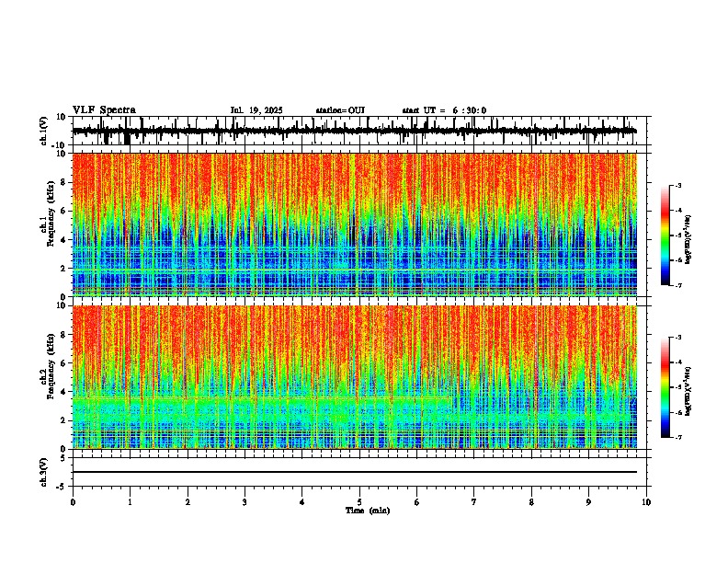Click time-axis tick label "1"
This screenshot has height=563, width=728.
click(x=130, y=502)
